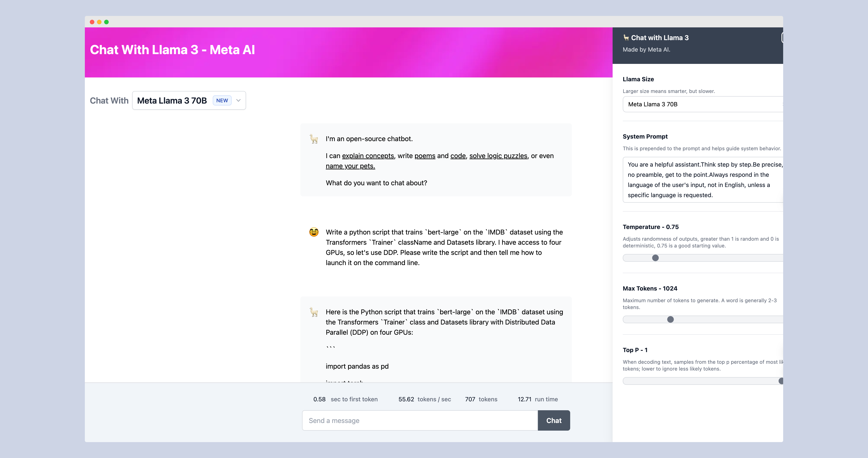This screenshot has width=868, height=458.
Task: Expand the Meta Llama 3 70B chevron
Action: (x=239, y=100)
